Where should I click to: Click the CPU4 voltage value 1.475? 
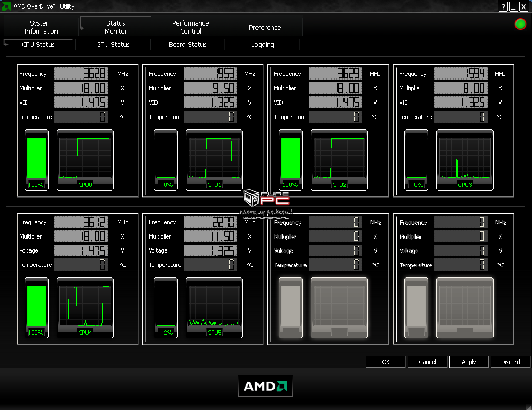click(81, 250)
